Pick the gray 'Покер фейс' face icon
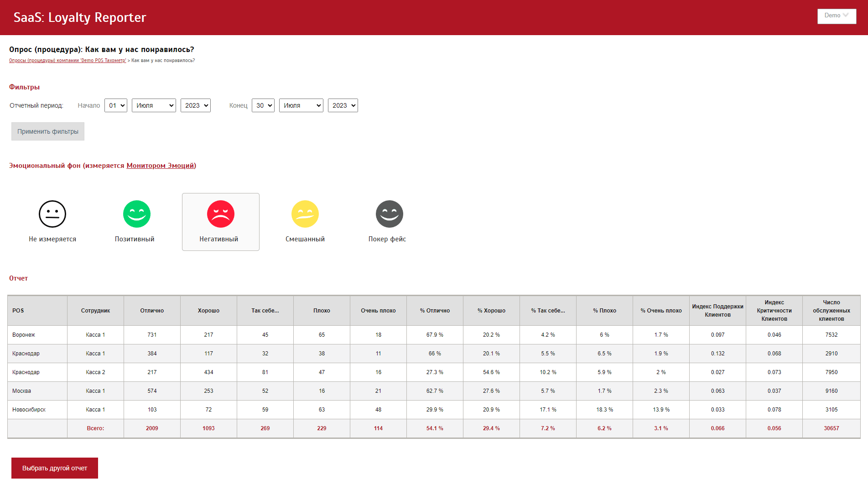Screen dimensions: 868x495 389,214
